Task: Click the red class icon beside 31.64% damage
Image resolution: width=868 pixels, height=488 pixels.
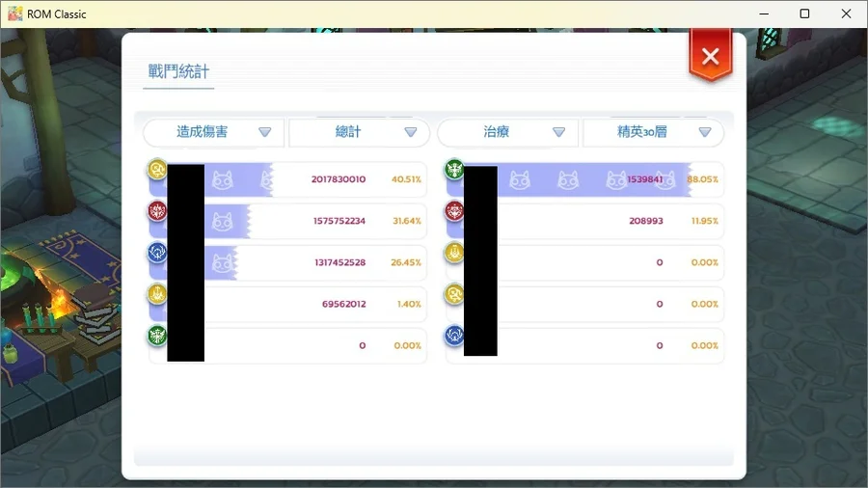Action: tap(157, 211)
